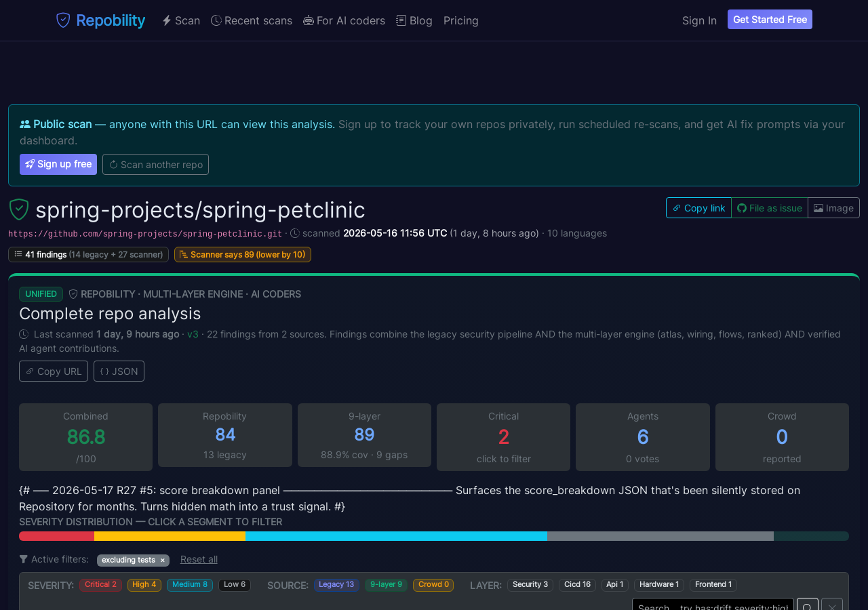Toggle Critical 2 severity filter
Screen dimensions: 868x610
tap(100, 584)
